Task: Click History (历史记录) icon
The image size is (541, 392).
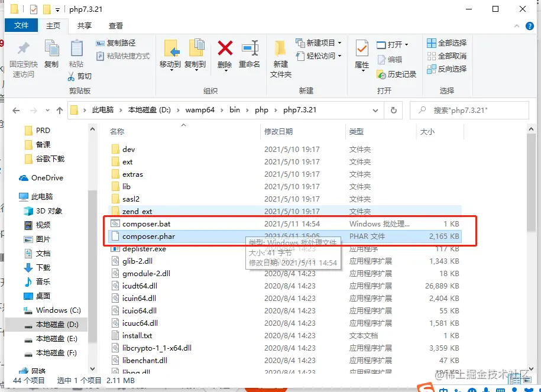Action: 381,74
